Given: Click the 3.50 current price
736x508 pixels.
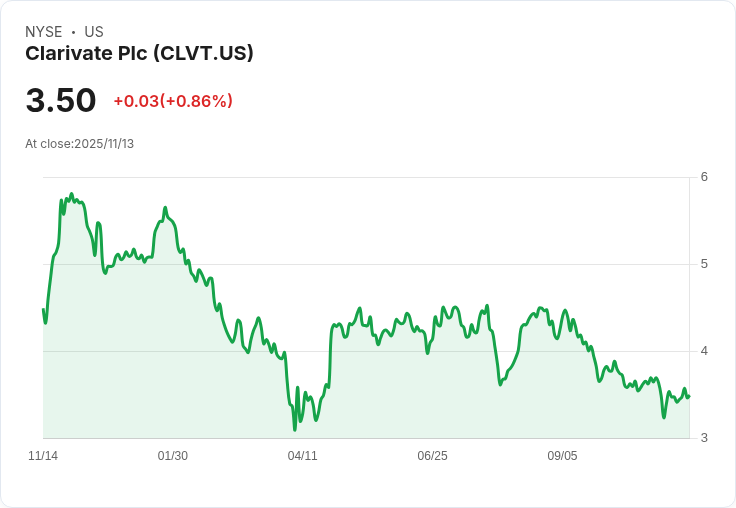Looking at the screenshot, I should pyautogui.click(x=61, y=100).
